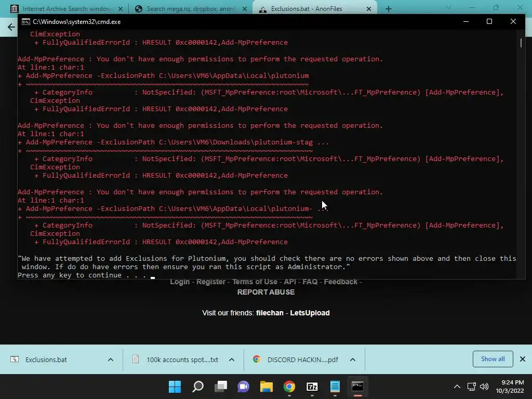Open the DISCORD HACKIN pdf download
532x399 pixels.
(x=302, y=360)
